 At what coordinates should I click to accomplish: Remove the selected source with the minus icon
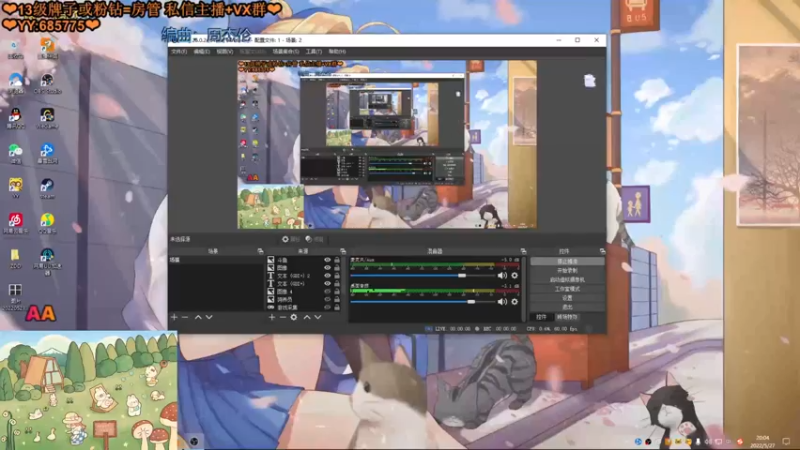click(283, 317)
